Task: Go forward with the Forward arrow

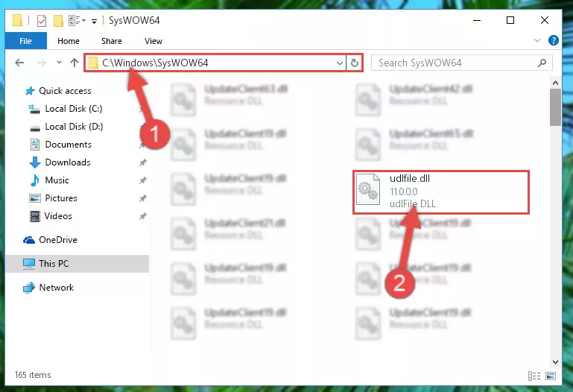Action: (41, 63)
